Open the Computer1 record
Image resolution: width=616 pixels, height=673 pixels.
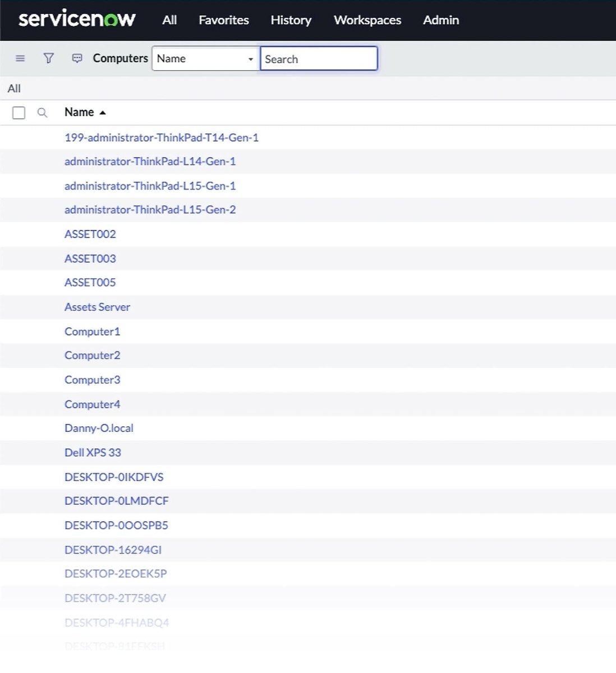(x=91, y=331)
